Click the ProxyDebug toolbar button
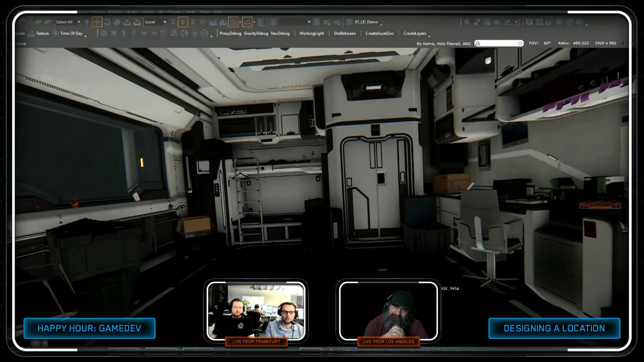Image resolution: width=644 pixels, height=362 pixels. click(x=230, y=33)
